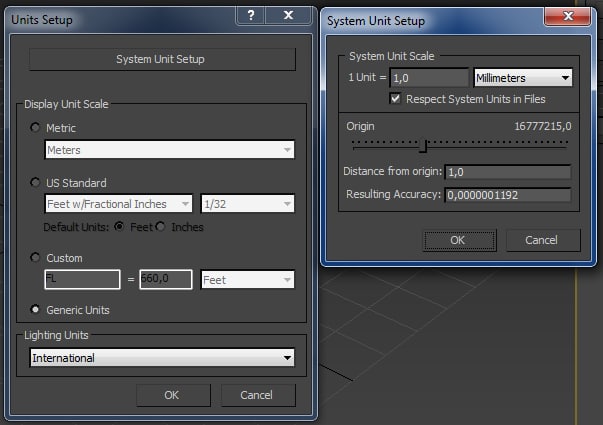
Task: Select the US Standard radio button
Action: click(x=35, y=182)
